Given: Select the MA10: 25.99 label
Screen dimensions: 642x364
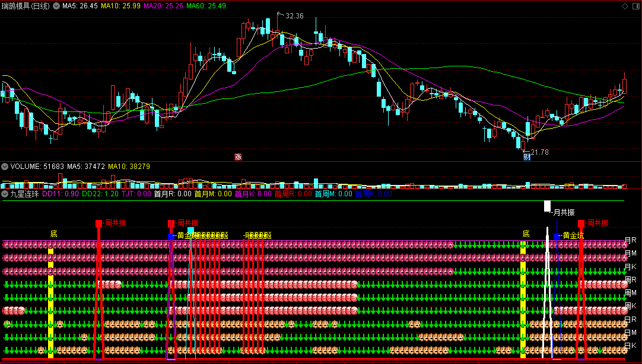Looking at the screenshot, I should tap(120, 6).
